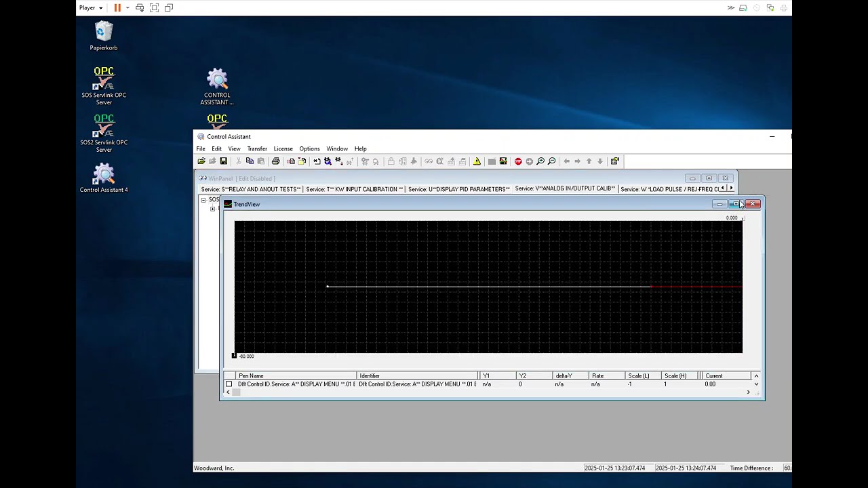Open the Window menu
This screenshot has width=868, height=488.
(337, 148)
